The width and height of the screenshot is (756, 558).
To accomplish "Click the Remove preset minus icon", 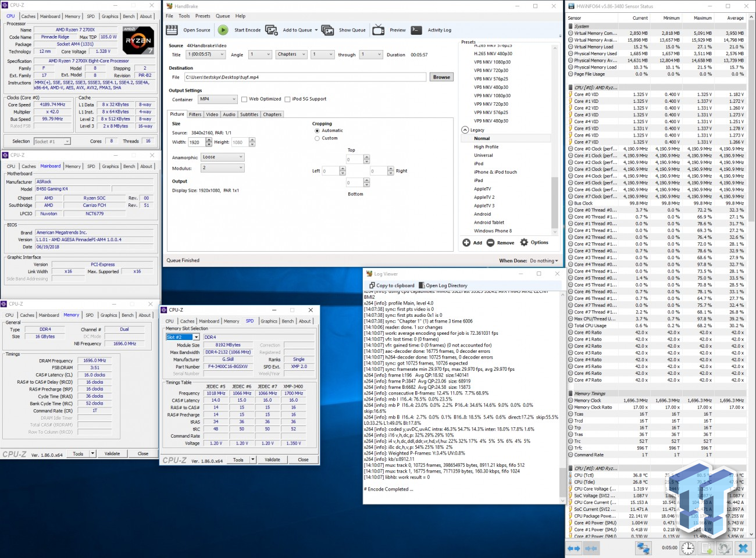I will click(490, 242).
